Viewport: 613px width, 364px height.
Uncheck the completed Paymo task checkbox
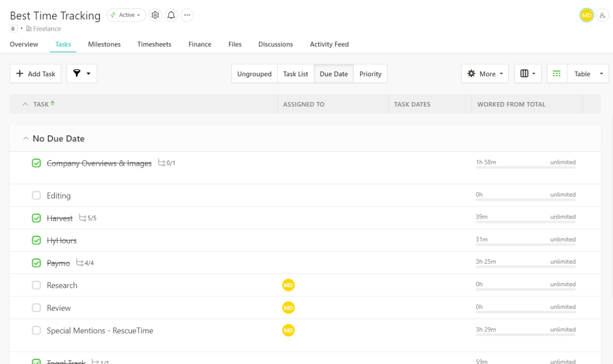point(36,262)
